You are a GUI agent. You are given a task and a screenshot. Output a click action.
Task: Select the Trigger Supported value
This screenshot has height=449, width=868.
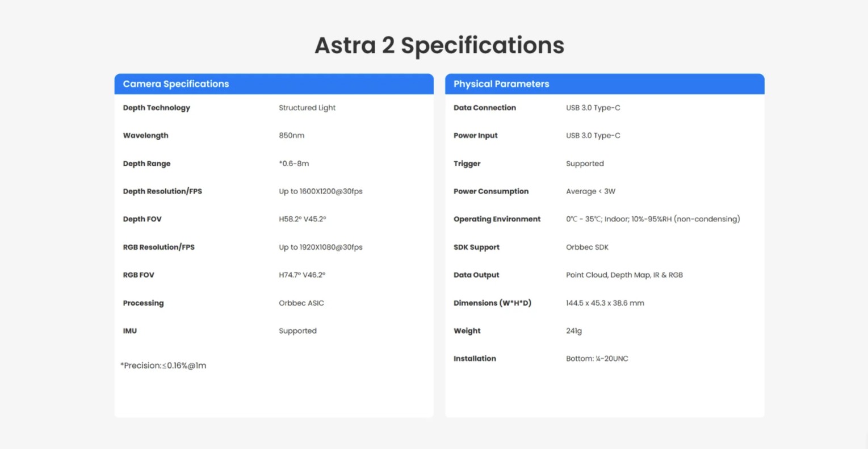point(585,163)
